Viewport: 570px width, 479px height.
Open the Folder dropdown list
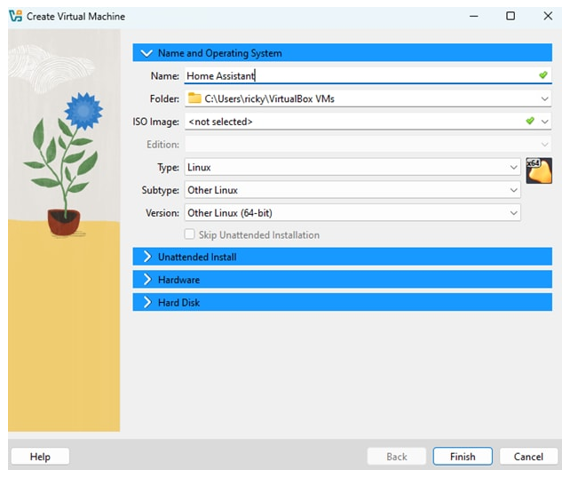pos(544,98)
